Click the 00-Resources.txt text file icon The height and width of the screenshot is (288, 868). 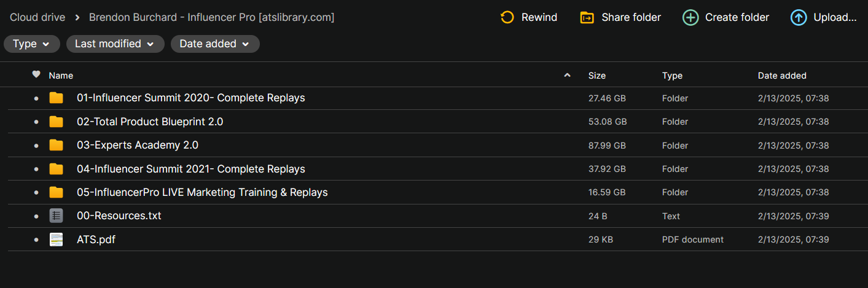(x=57, y=216)
